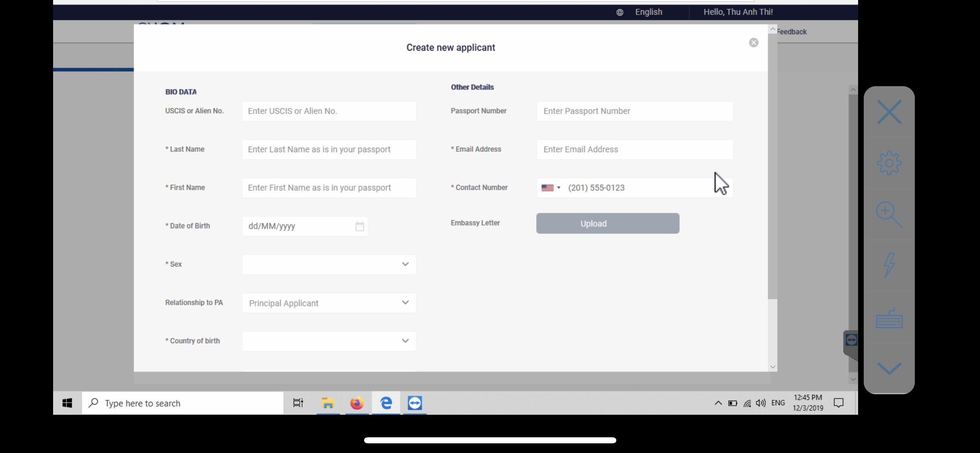
Task: Open Task View on the taskbar
Action: pyautogui.click(x=298, y=403)
